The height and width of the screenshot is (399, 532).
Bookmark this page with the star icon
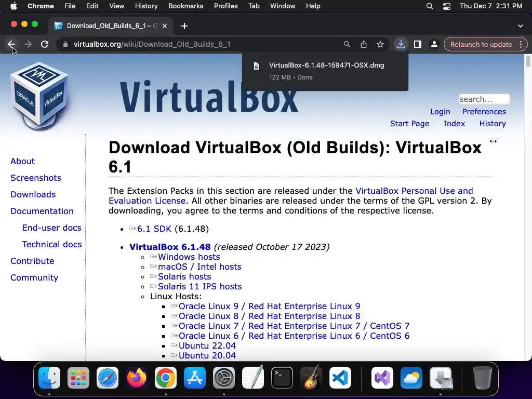point(380,45)
